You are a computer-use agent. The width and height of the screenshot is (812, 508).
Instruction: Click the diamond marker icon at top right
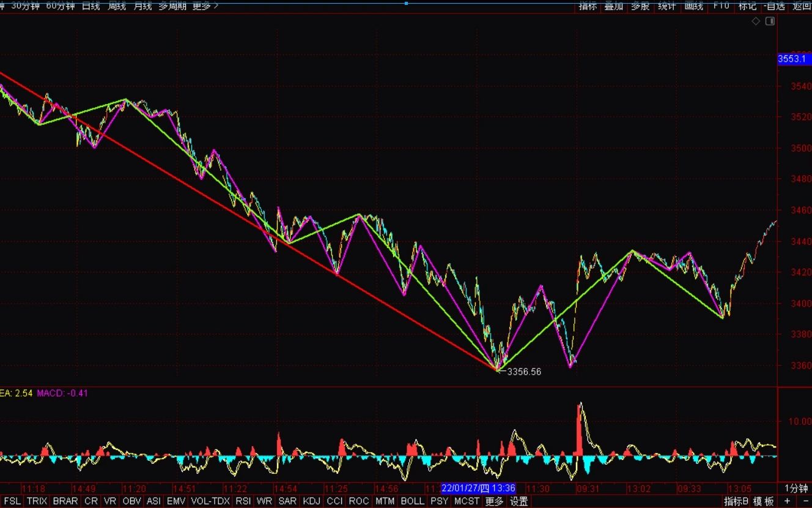click(756, 21)
